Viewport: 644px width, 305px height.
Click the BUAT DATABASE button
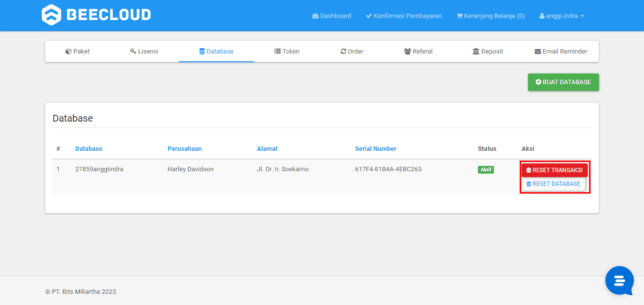563,82
